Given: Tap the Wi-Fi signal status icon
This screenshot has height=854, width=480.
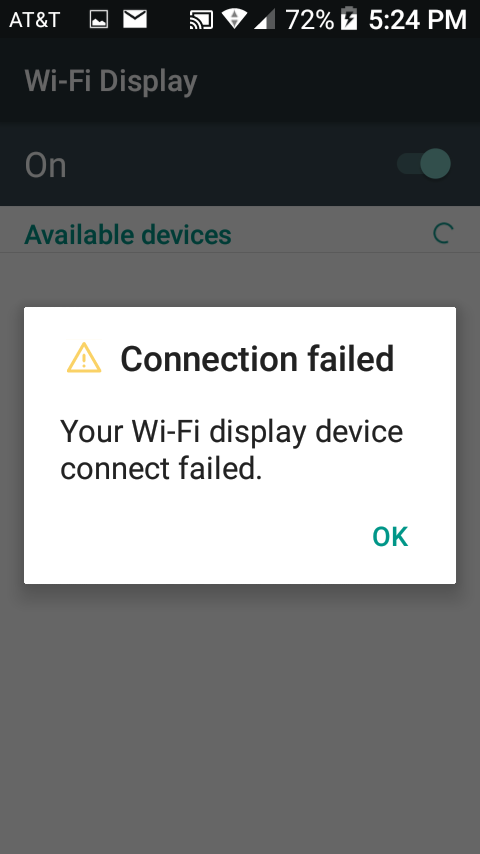Looking at the screenshot, I should pos(234,19).
